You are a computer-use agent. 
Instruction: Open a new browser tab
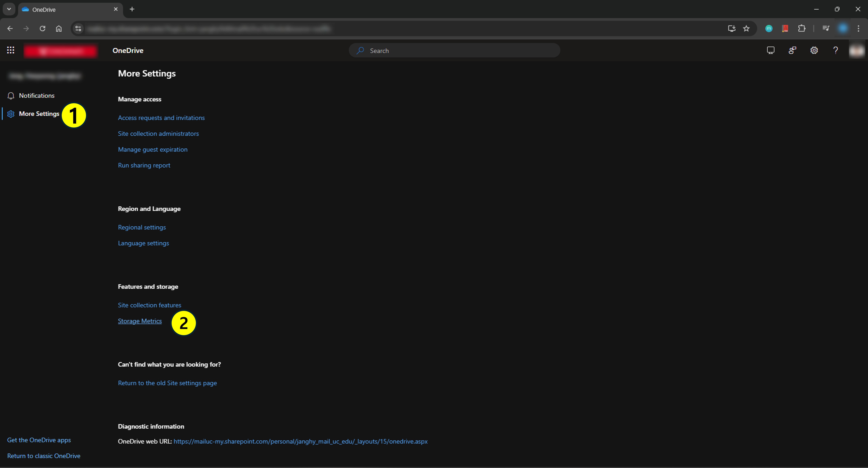point(132,9)
